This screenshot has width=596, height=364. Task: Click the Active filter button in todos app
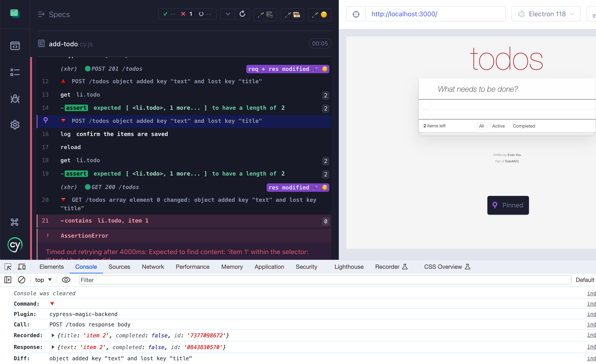pyautogui.click(x=498, y=125)
